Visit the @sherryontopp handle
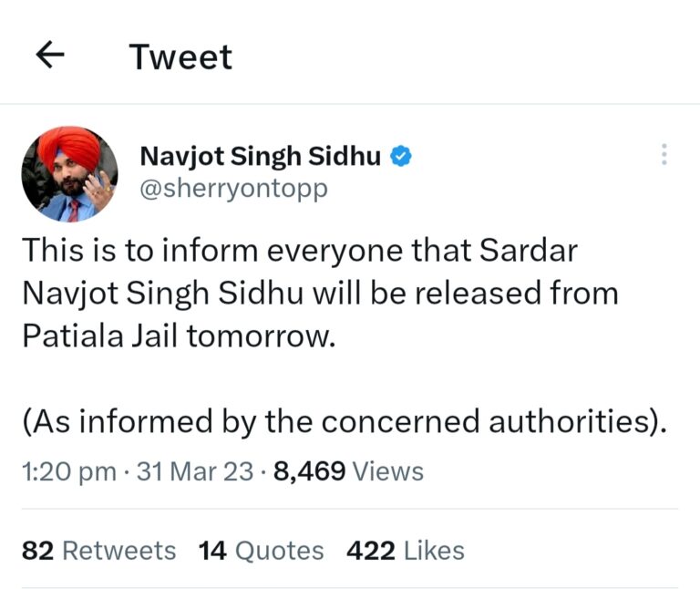The width and height of the screenshot is (700, 589). [x=232, y=189]
